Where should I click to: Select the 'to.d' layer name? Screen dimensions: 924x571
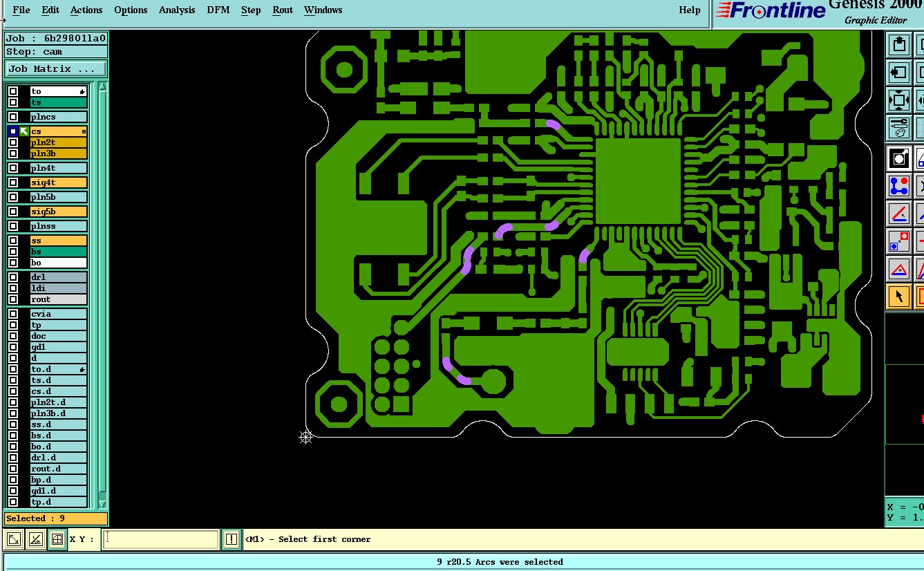pos(59,369)
